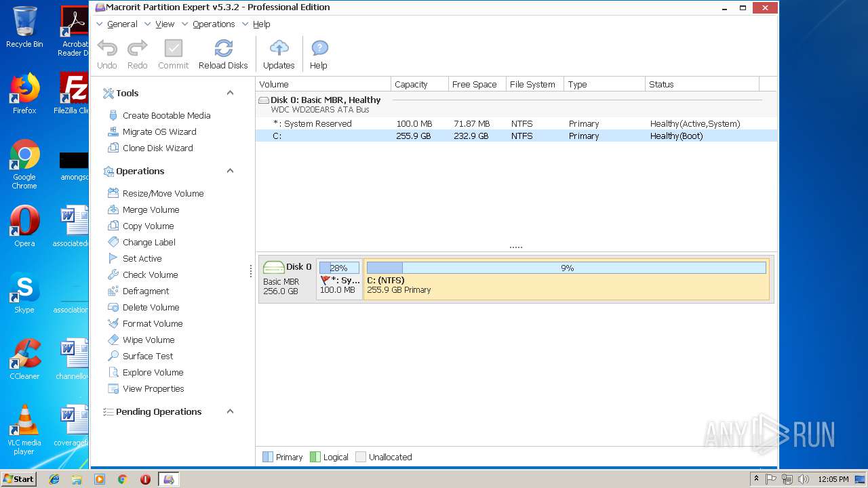Select C: (NTFS) partition block
The width and height of the screenshot is (868, 488).
click(x=567, y=279)
